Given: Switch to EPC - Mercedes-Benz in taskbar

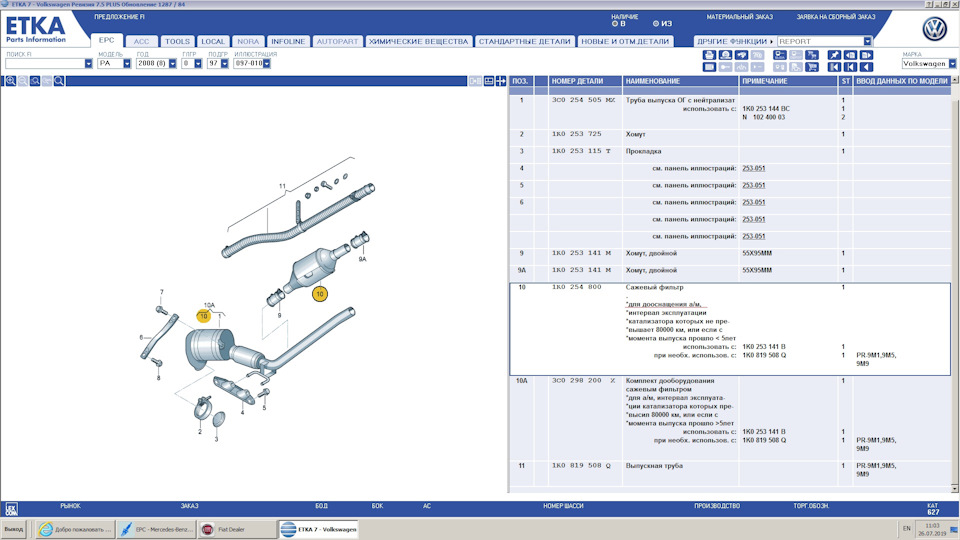Looking at the screenshot, I should point(157,529).
